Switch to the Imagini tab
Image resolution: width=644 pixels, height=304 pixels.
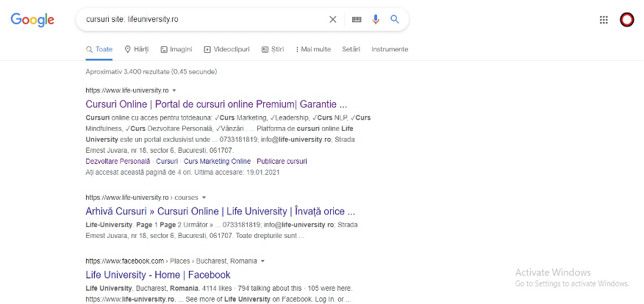click(x=176, y=49)
